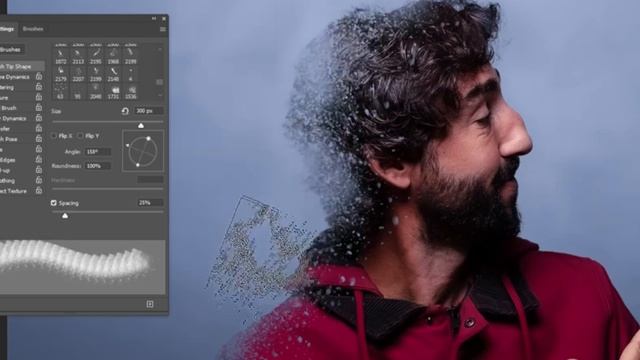
Task: Restore the brush to original size
Action: click(125, 111)
